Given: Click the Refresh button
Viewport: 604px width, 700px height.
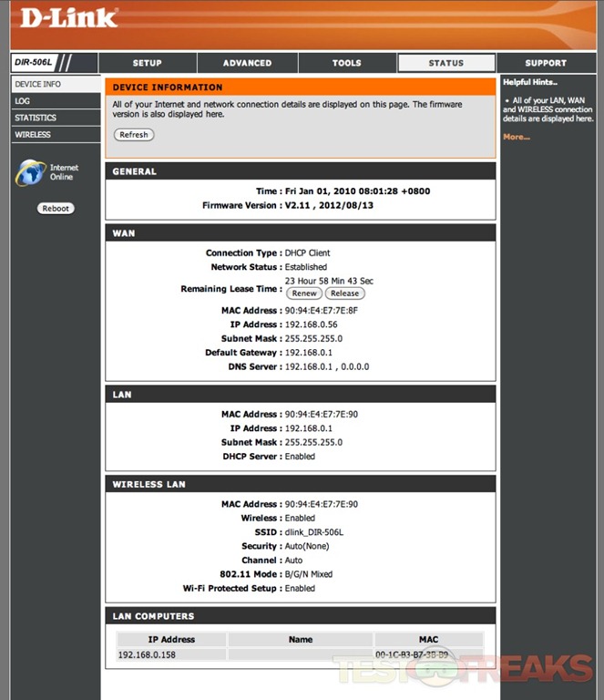Looking at the screenshot, I should (x=134, y=135).
